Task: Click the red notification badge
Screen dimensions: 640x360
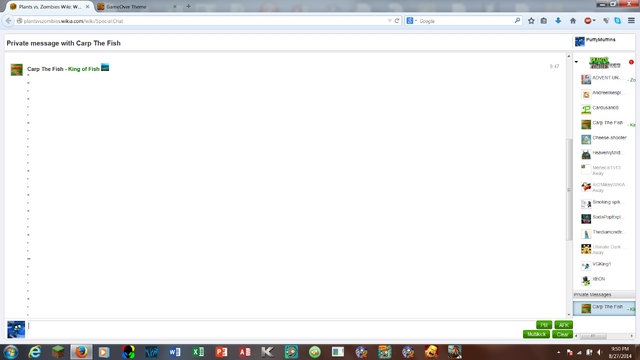Action: 631,62
